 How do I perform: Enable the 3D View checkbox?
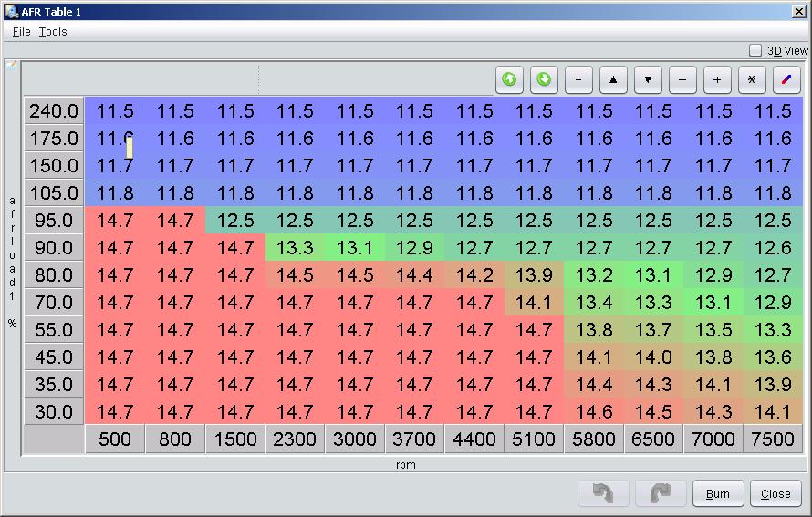[x=755, y=50]
